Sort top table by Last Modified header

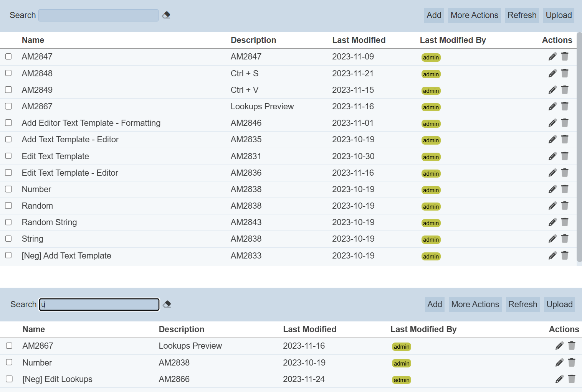[x=359, y=40]
